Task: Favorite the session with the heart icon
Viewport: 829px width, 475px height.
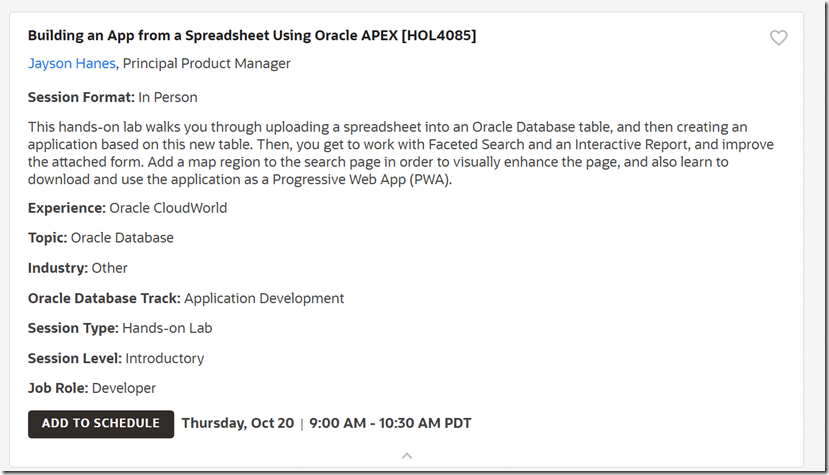Action: point(778,38)
